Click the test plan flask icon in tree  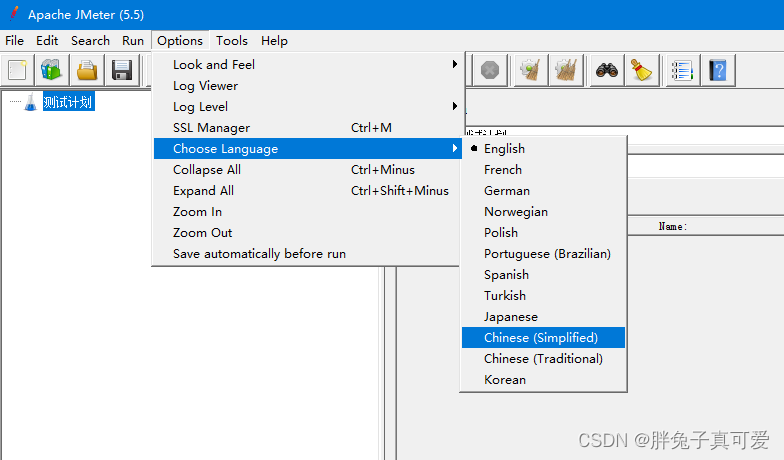coord(30,102)
